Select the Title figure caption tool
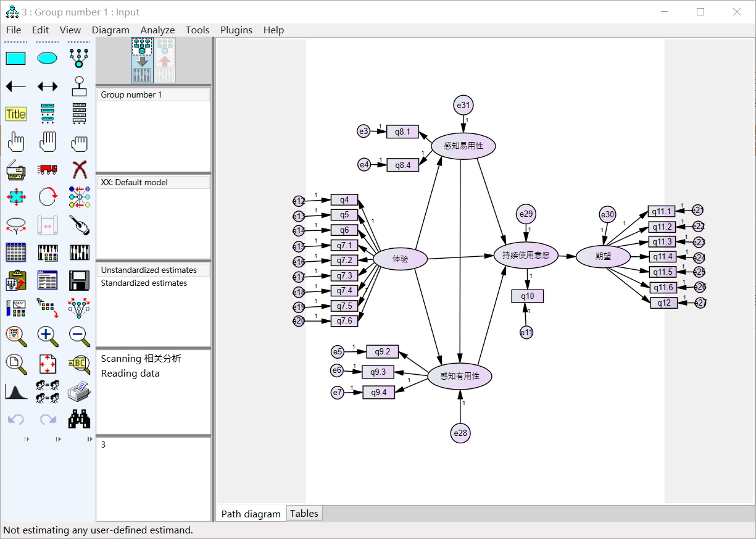The height and width of the screenshot is (539, 756). (x=15, y=114)
